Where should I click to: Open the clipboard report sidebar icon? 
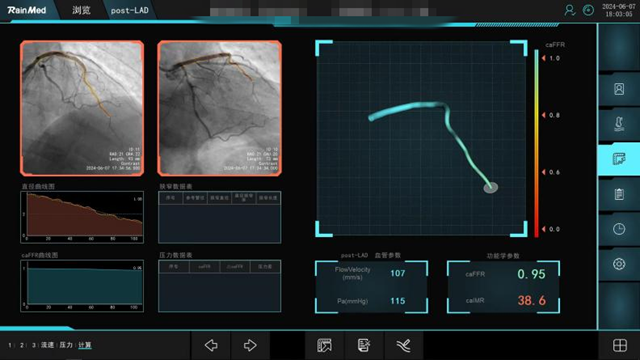point(619,194)
